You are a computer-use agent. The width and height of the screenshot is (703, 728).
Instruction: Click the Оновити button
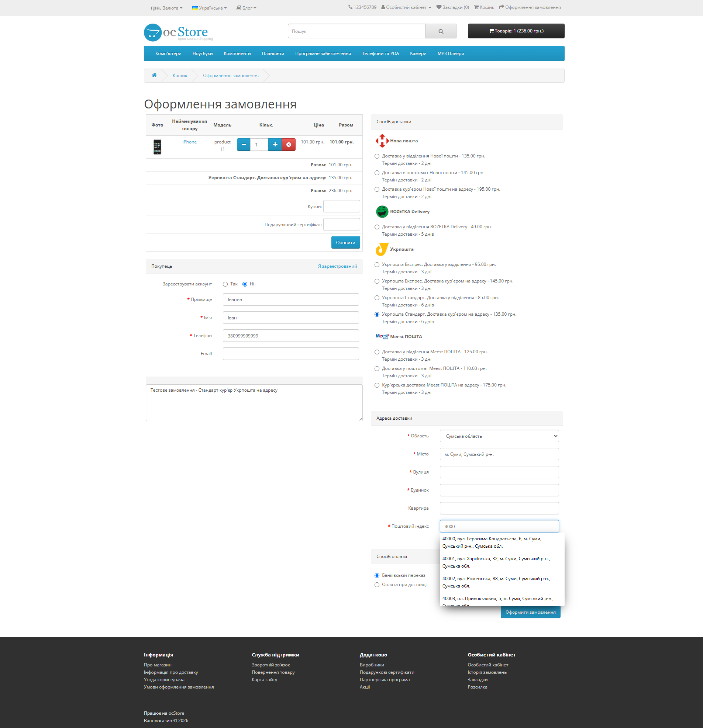click(345, 243)
